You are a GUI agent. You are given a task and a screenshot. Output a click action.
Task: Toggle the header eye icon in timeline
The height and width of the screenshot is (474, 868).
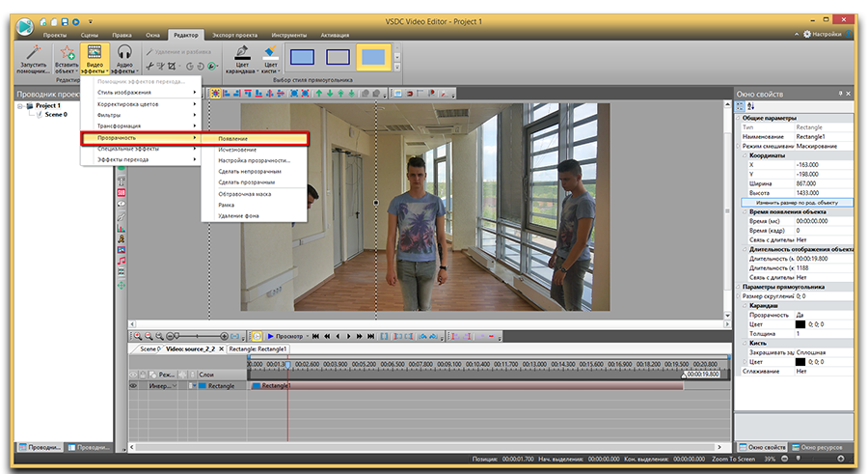tap(133, 375)
